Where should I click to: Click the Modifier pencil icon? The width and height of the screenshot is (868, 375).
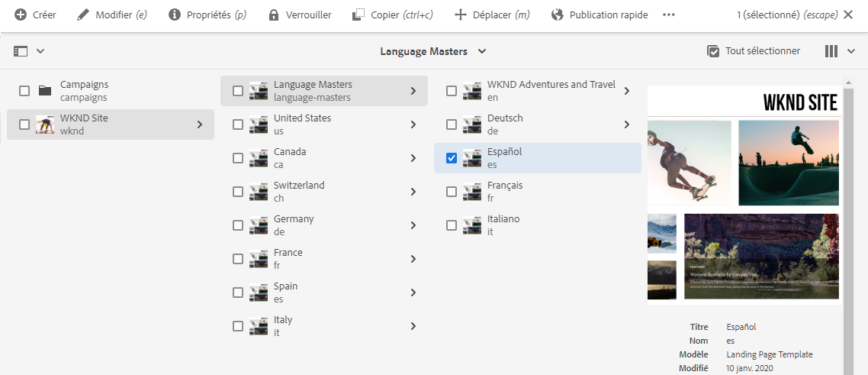pos(83,15)
